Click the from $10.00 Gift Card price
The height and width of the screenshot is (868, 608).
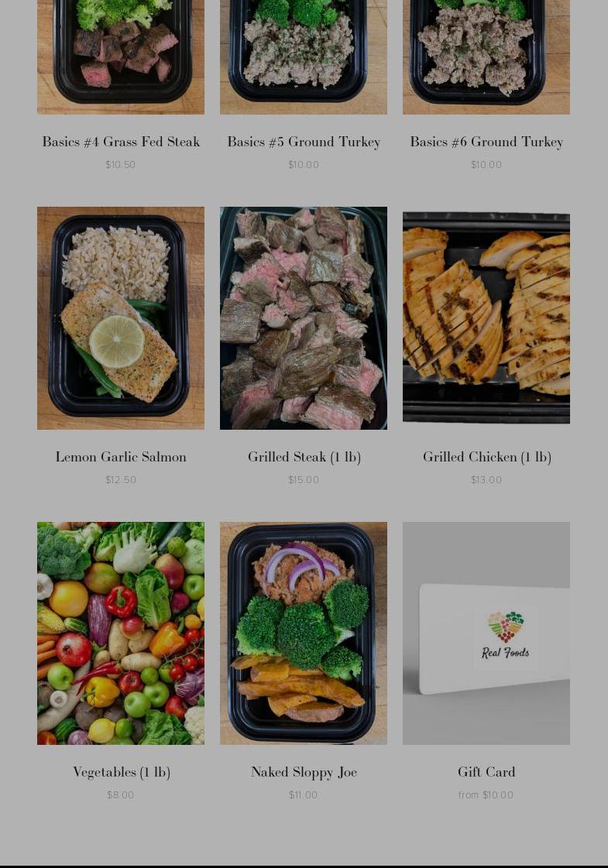[486, 795]
